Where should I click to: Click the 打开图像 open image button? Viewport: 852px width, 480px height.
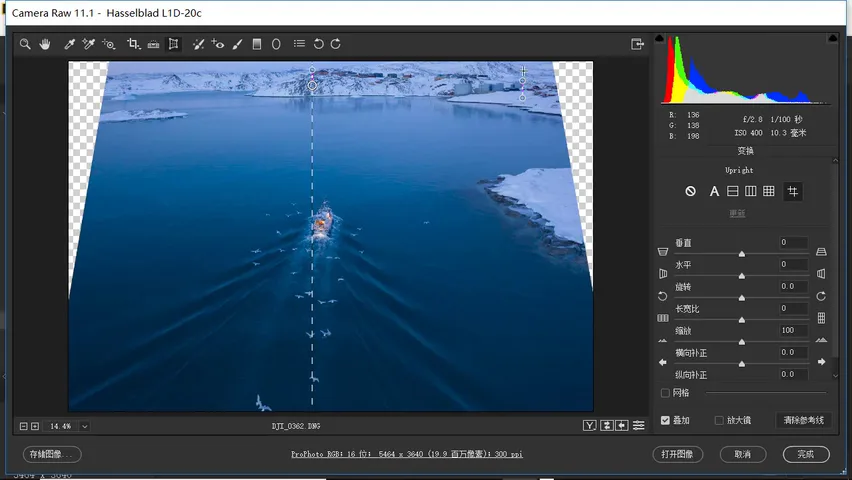(678, 454)
